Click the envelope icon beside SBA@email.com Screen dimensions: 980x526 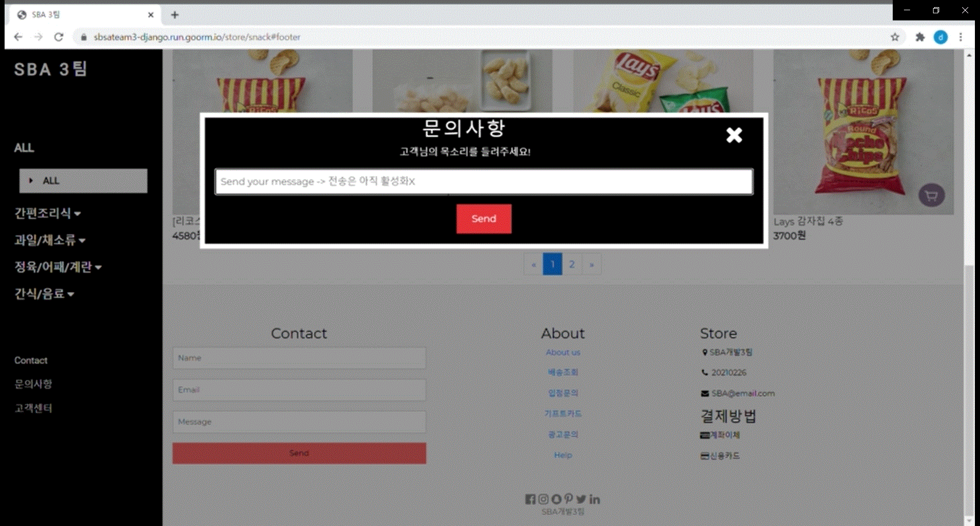click(x=705, y=393)
